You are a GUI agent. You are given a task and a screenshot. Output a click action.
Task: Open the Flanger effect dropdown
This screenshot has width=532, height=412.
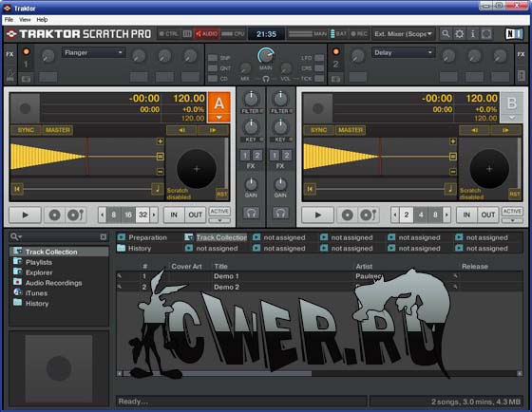pyautogui.click(x=94, y=52)
